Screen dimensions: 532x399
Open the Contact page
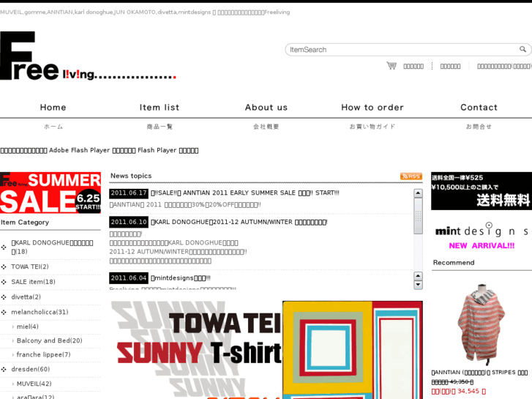[479, 108]
